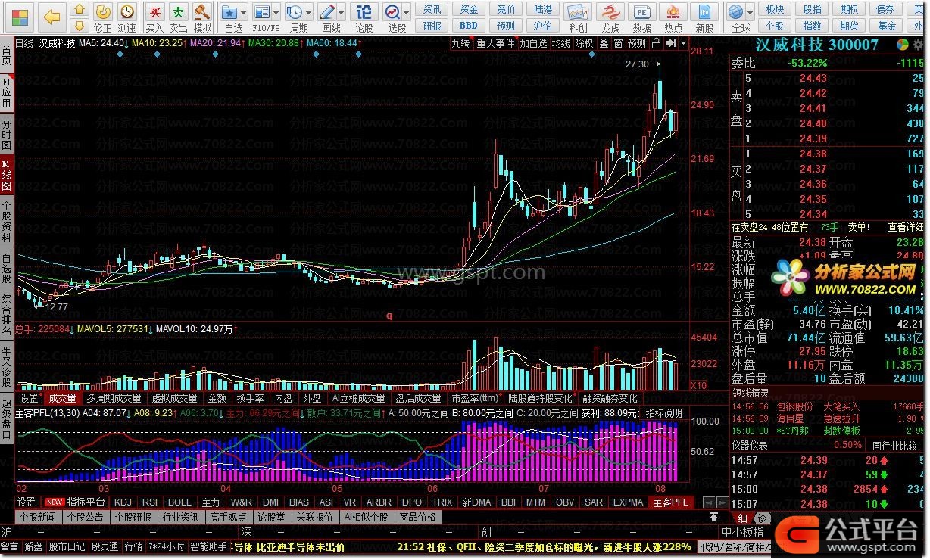Toggle the 叠 overlay option

(x=604, y=43)
